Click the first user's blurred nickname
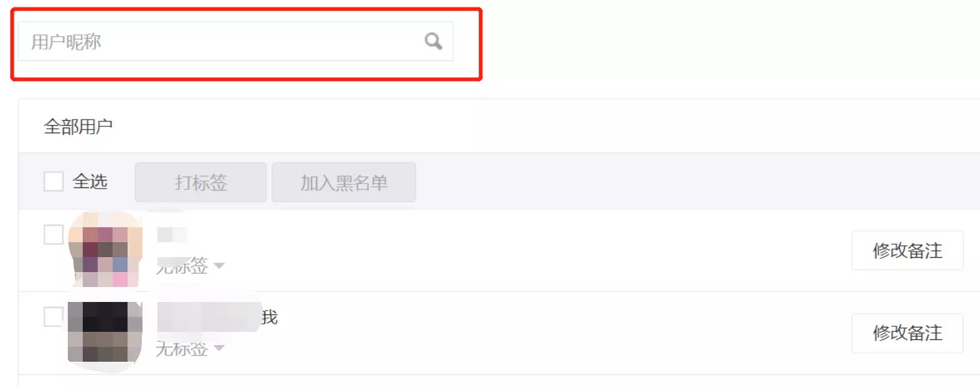 [x=172, y=235]
